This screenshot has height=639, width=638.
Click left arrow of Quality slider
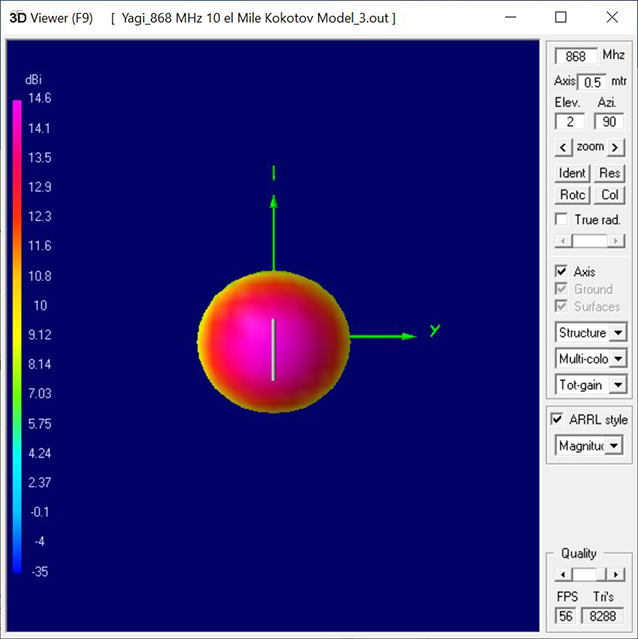coord(563,575)
